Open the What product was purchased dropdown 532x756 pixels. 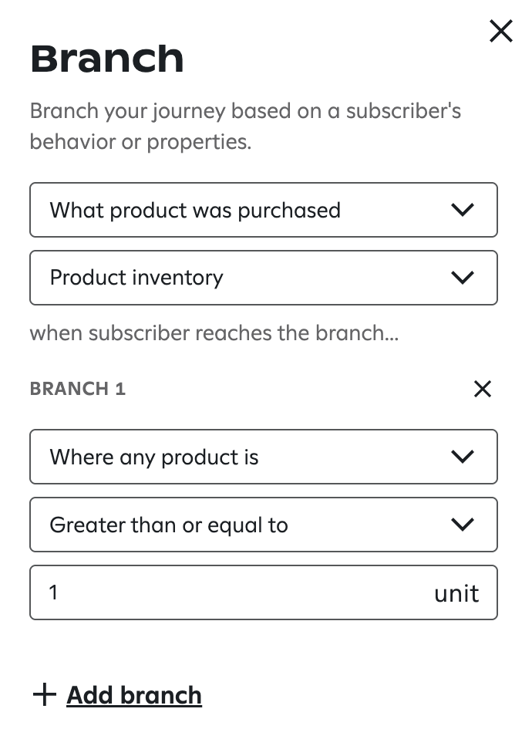click(264, 210)
